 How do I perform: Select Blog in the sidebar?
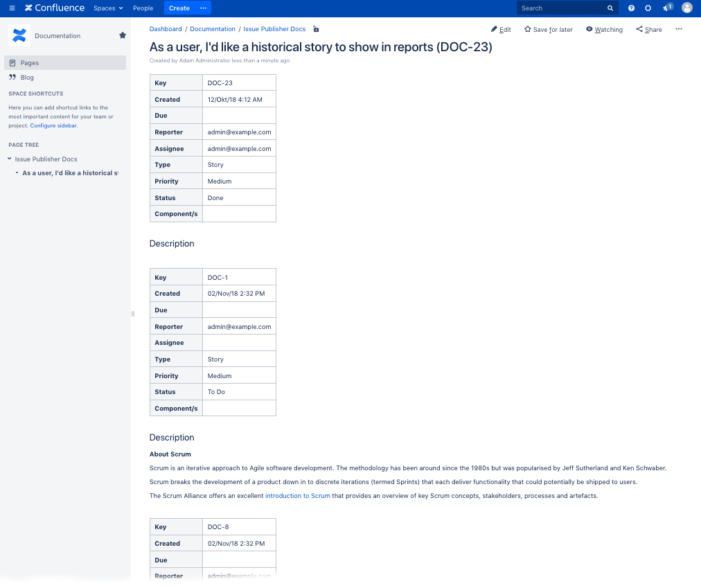(27, 78)
